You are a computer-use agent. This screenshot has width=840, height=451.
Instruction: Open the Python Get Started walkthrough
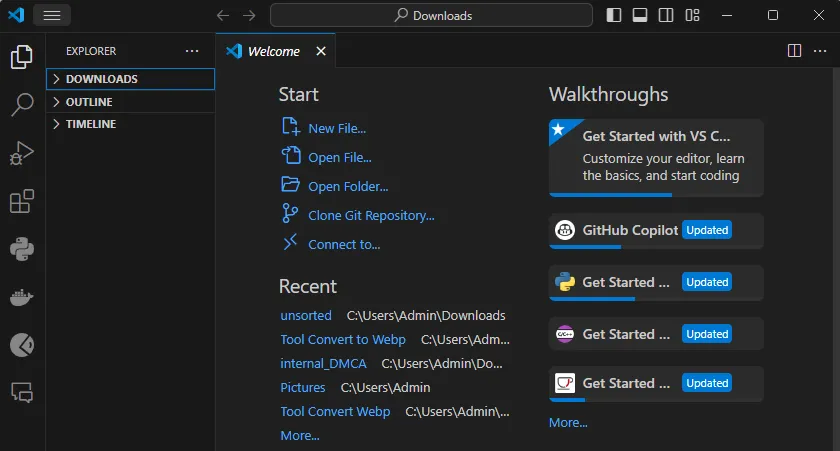(x=656, y=283)
